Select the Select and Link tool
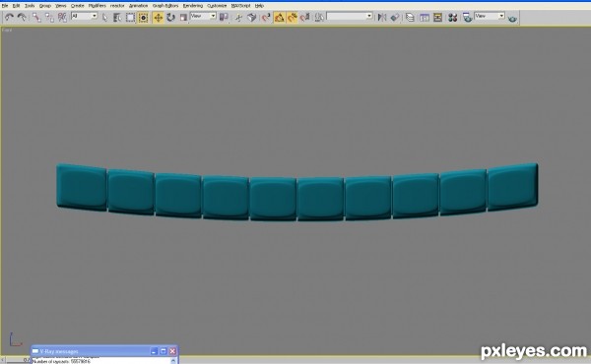The height and width of the screenshot is (364, 591). (x=36, y=18)
